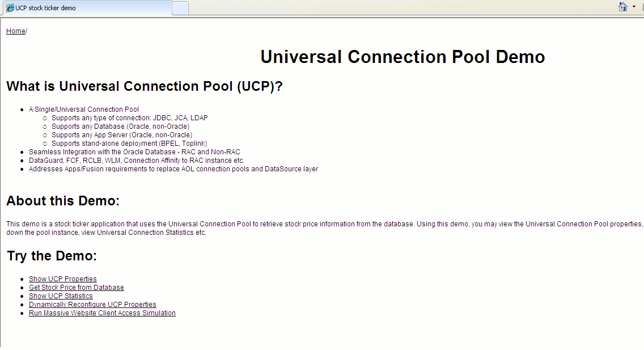Click 'Supports stand-alone deployment' line

pos(129,144)
